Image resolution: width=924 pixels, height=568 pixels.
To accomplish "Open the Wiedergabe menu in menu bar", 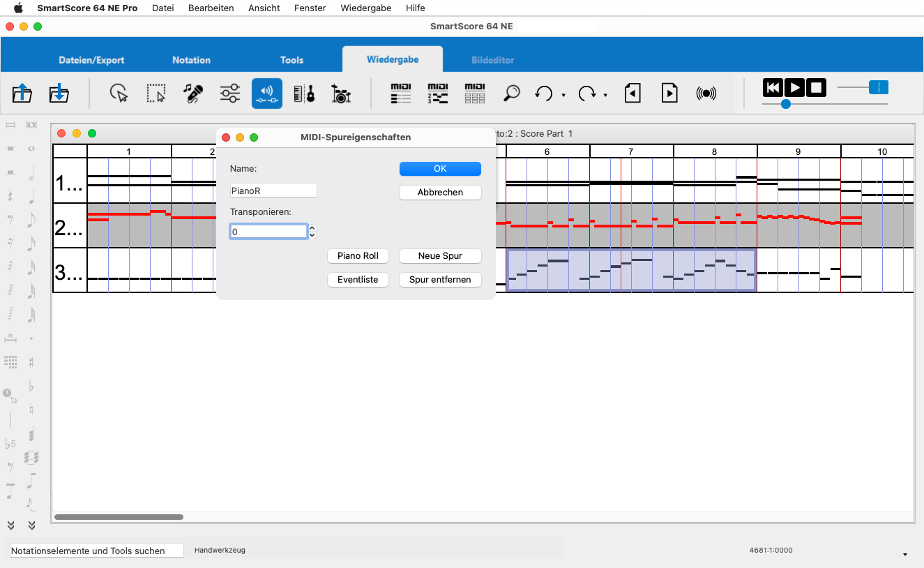I will [x=365, y=8].
